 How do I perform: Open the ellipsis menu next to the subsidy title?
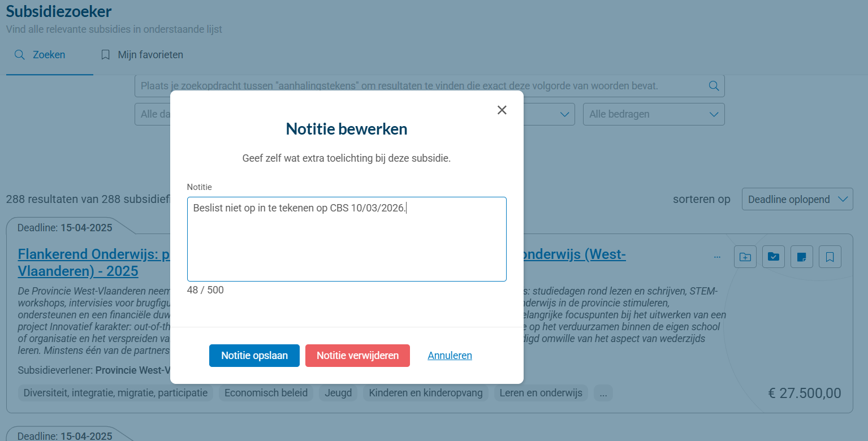[x=717, y=256]
